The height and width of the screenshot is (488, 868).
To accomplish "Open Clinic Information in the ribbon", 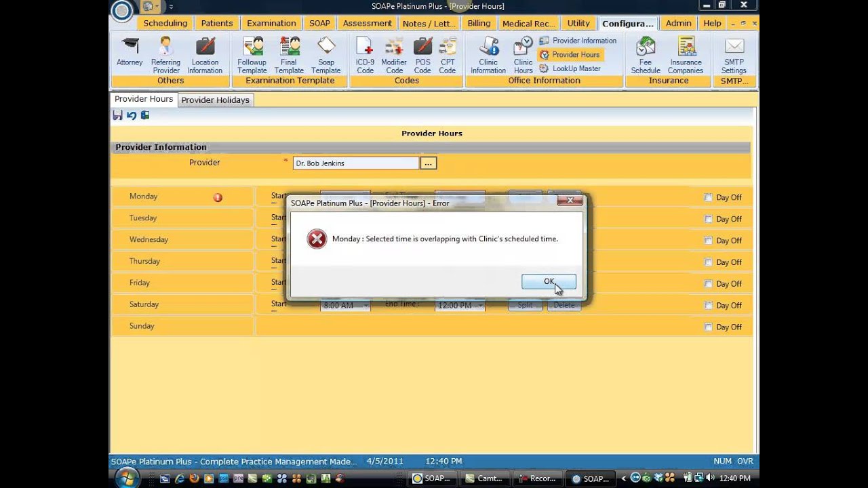I will tap(488, 55).
